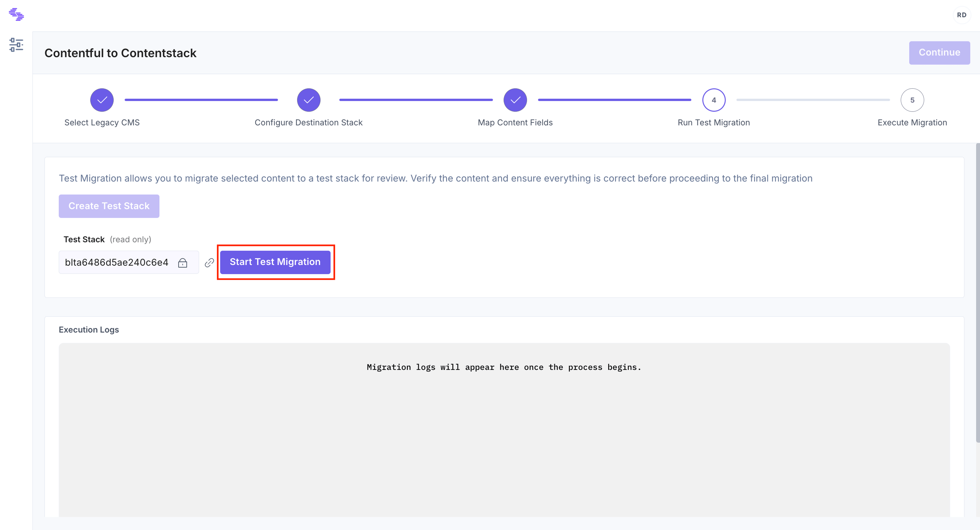The width and height of the screenshot is (980, 530).
Task: Click the Contentstack logo icon
Action: coord(16,15)
